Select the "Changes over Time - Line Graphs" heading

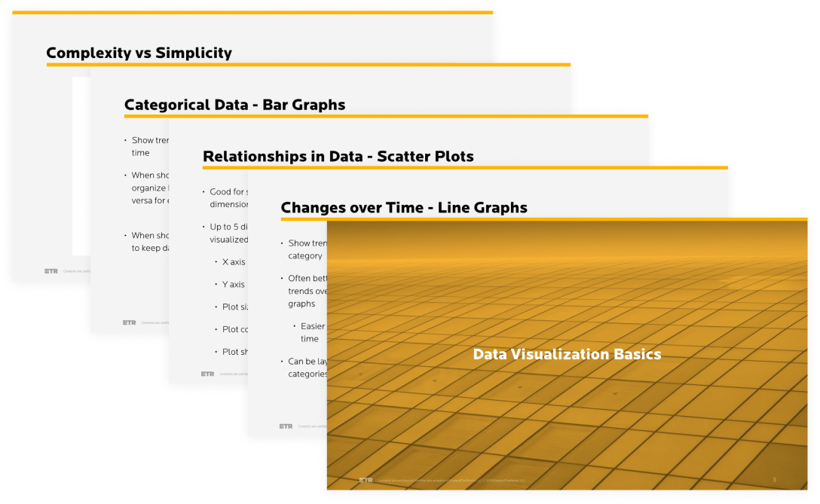pyautogui.click(x=404, y=208)
